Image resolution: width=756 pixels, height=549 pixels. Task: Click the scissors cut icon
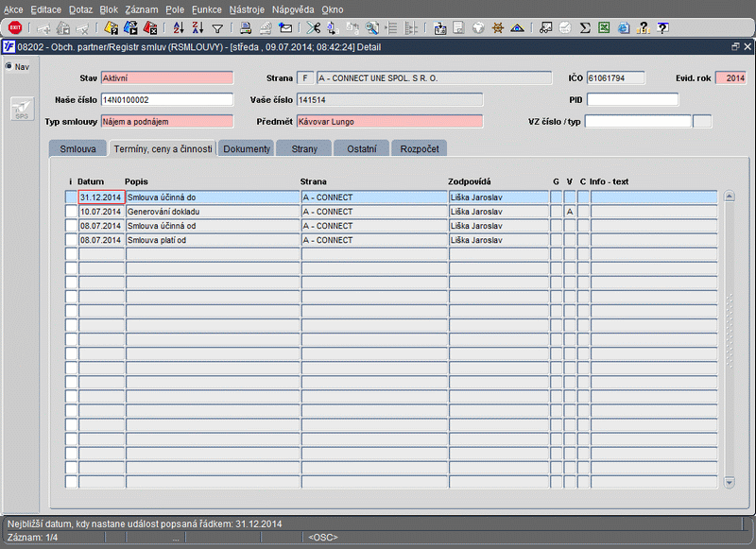pyautogui.click(x=314, y=28)
